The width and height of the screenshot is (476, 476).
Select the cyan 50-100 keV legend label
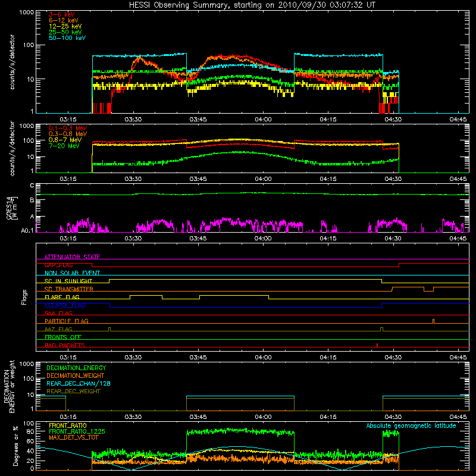[67, 37]
